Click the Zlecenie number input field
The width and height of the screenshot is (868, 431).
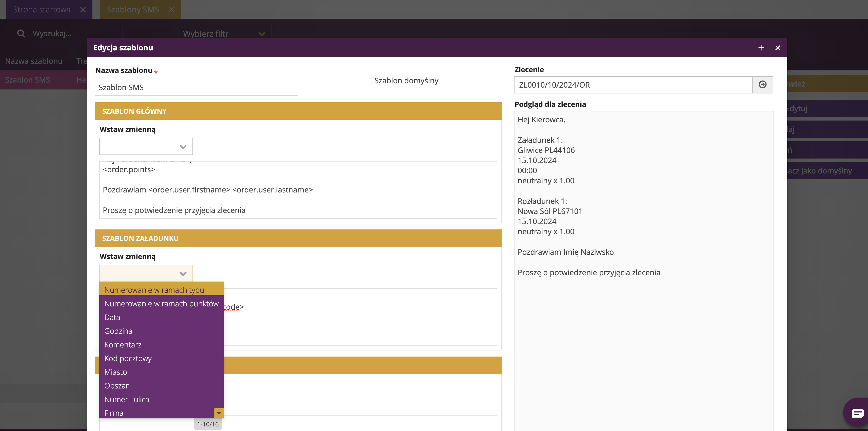(633, 85)
